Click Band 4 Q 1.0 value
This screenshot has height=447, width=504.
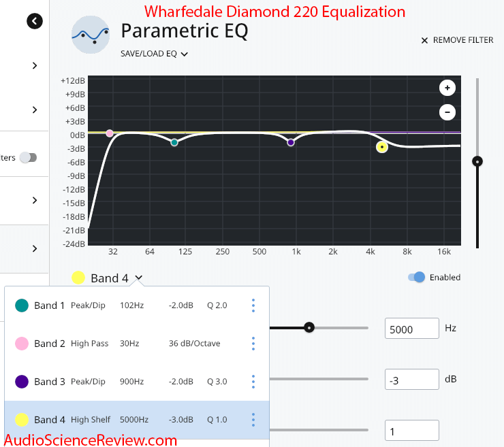(217, 419)
